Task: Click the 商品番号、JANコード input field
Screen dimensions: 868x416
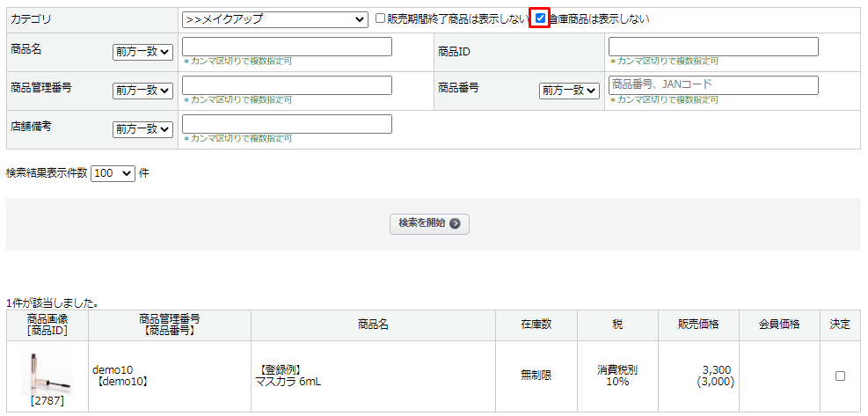Action: [x=713, y=85]
